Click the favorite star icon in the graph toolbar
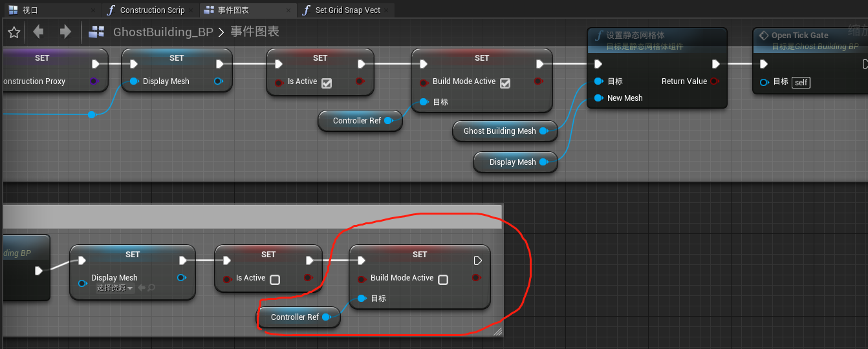The width and height of the screenshot is (868, 349). (14, 32)
